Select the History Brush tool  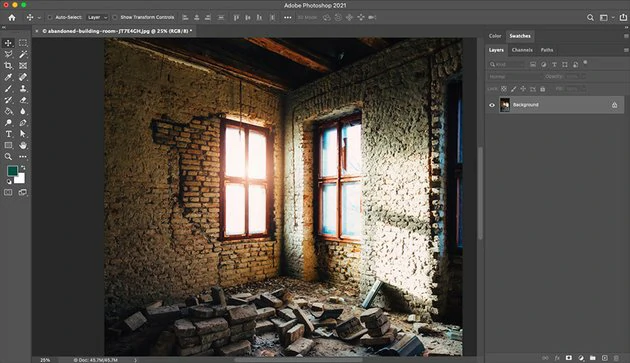pyautogui.click(x=8, y=100)
